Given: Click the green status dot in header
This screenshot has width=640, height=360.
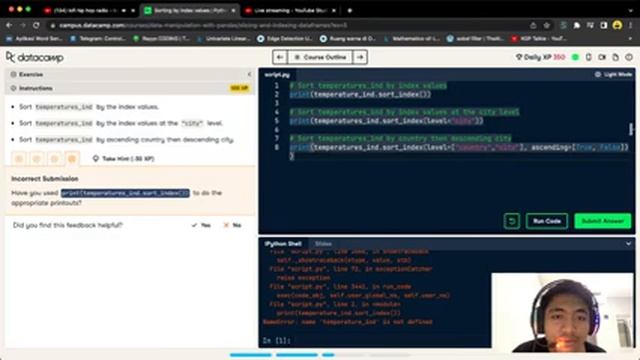Looking at the screenshot, I should coord(575,57).
